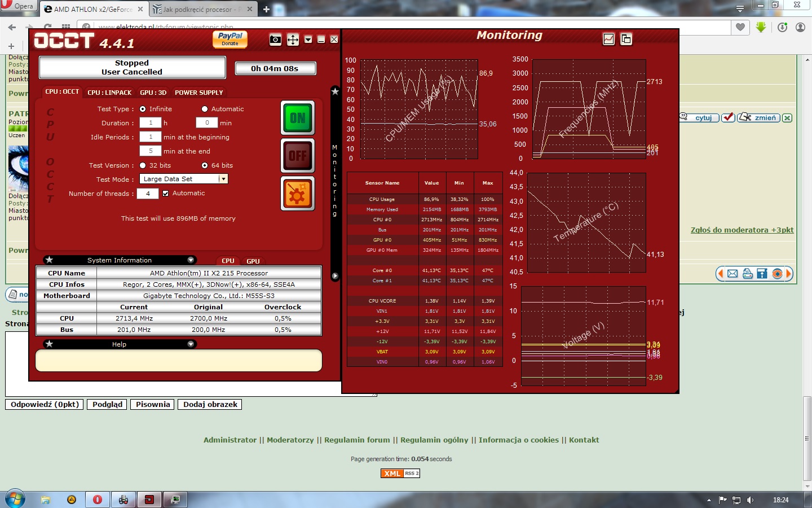This screenshot has width=812, height=508.
Task: Collapse the System Information section arrow
Action: 191,260
